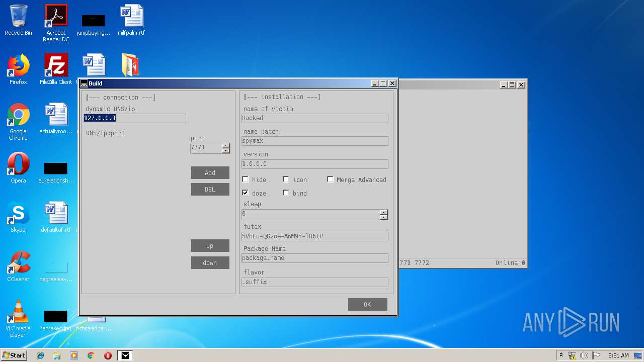Decrease the port value with down arrow
The height and width of the screenshot is (362, 644).
[x=225, y=151]
